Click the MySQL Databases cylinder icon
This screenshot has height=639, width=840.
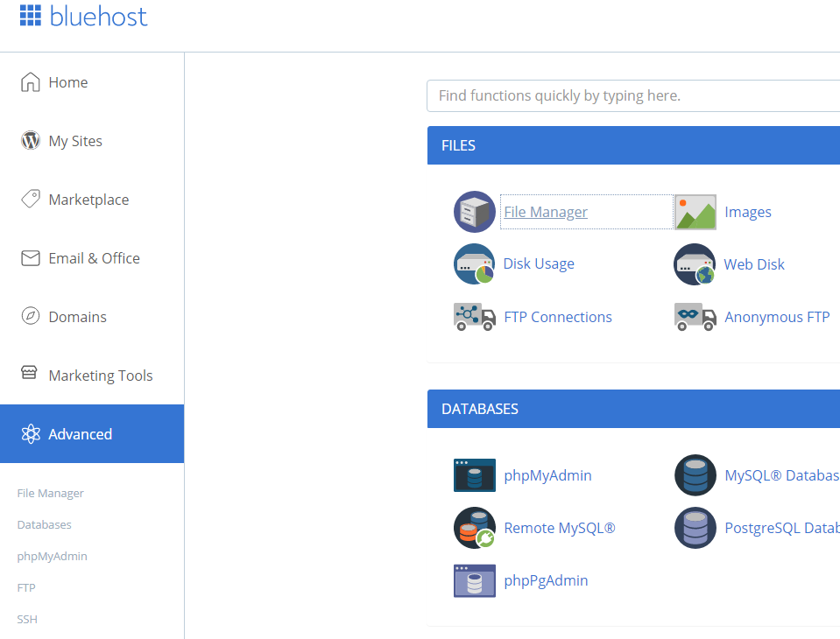click(x=695, y=475)
